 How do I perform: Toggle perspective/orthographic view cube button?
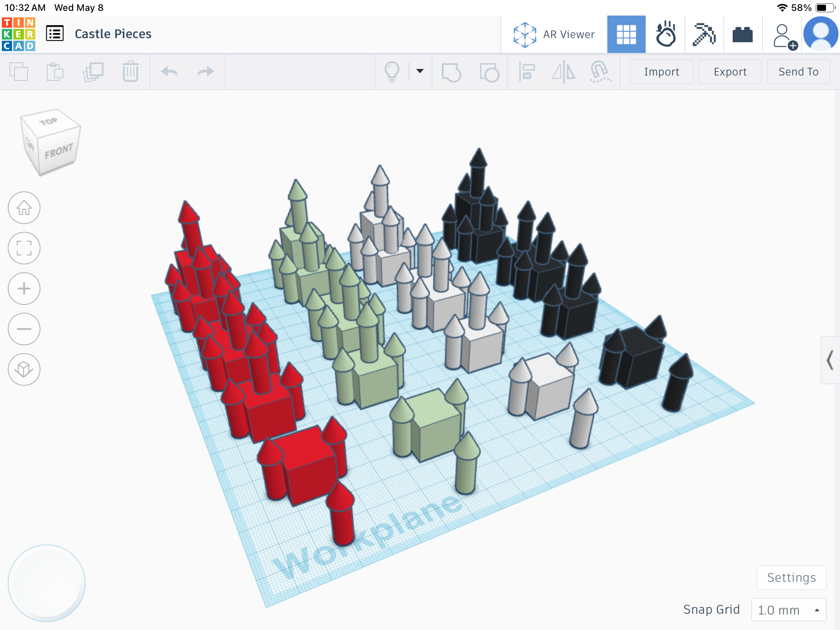coord(24,369)
